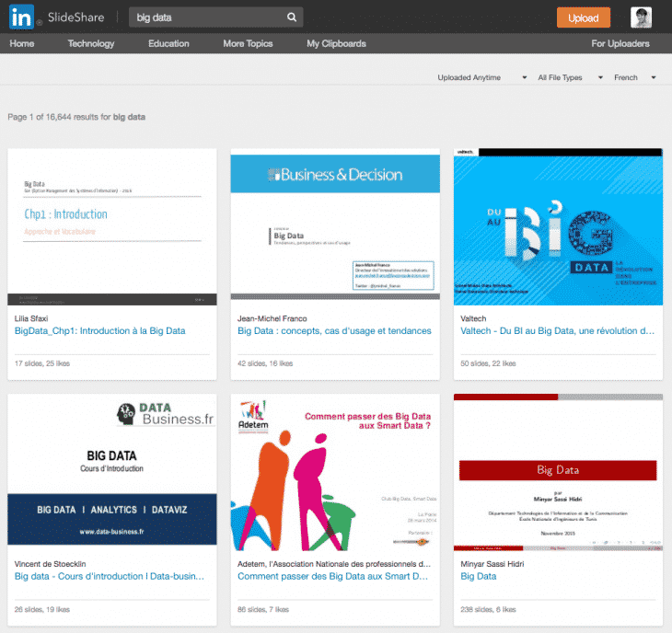The height and width of the screenshot is (633, 672).
Task: Open the Business & Decision presentation thumbnail
Action: tap(335, 226)
